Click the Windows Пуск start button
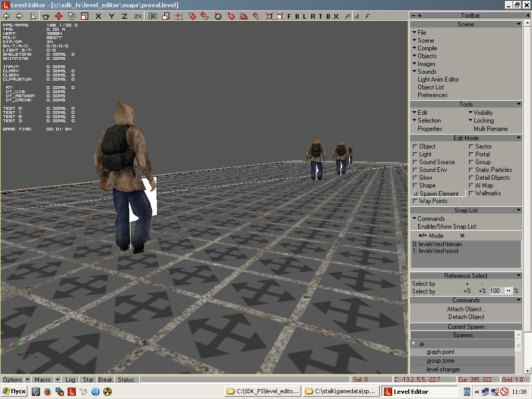 [14, 392]
